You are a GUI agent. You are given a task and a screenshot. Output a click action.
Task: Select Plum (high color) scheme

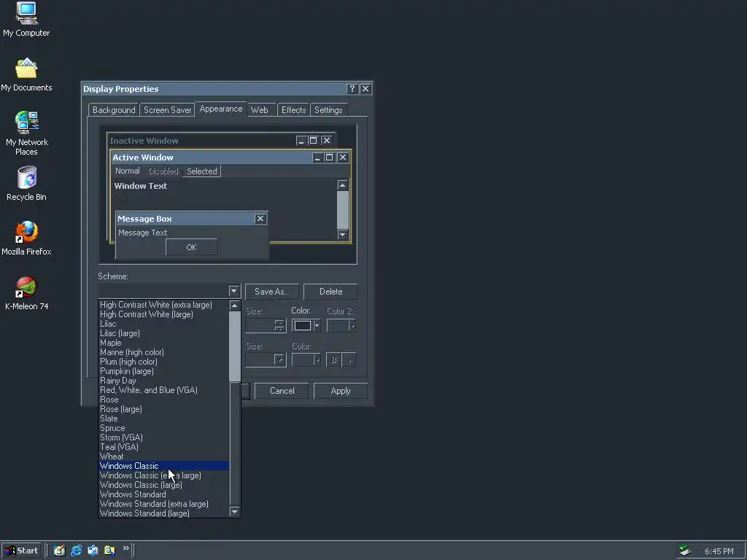164,362
